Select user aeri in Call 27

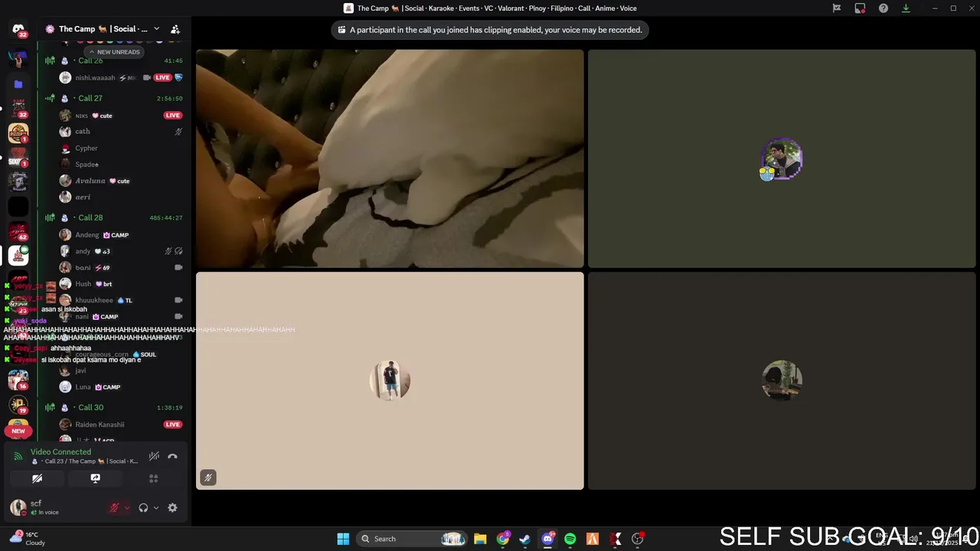click(x=83, y=197)
